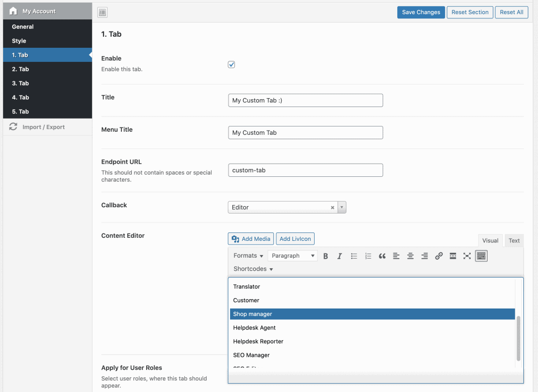Align text center
This screenshot has width=538, height=392.
410,256
